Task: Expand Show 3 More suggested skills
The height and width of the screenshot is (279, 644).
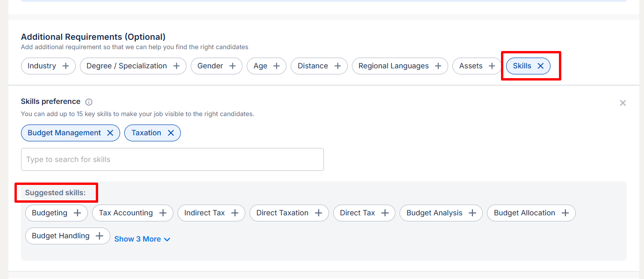Action: 142,239
